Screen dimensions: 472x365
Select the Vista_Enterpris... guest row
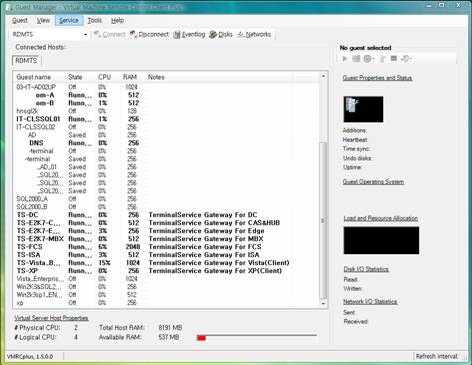pos(167,279)
